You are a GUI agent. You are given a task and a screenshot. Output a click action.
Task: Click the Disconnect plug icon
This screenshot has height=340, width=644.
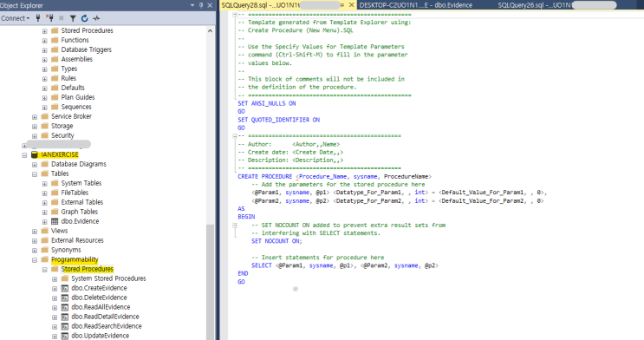(x=49, y=18)
